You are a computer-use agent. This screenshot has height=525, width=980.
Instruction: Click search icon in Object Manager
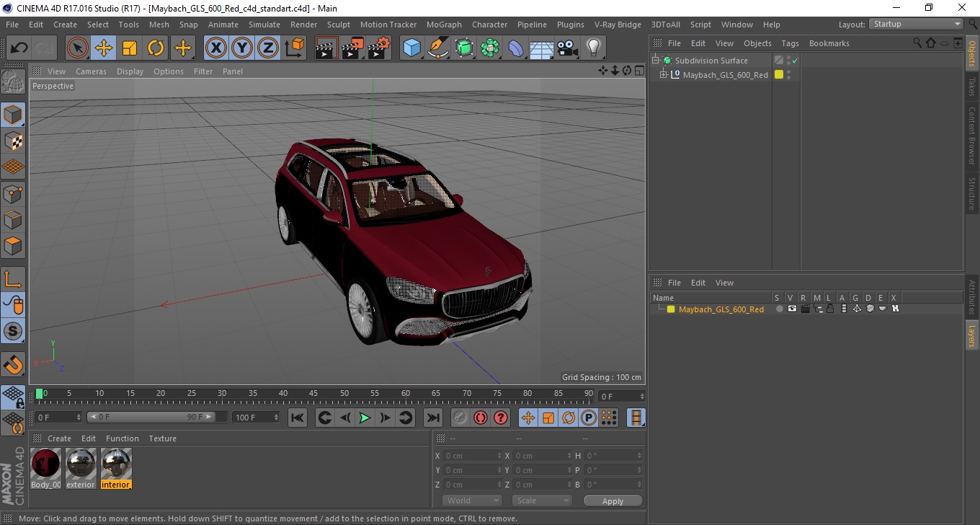coord(917,43)
